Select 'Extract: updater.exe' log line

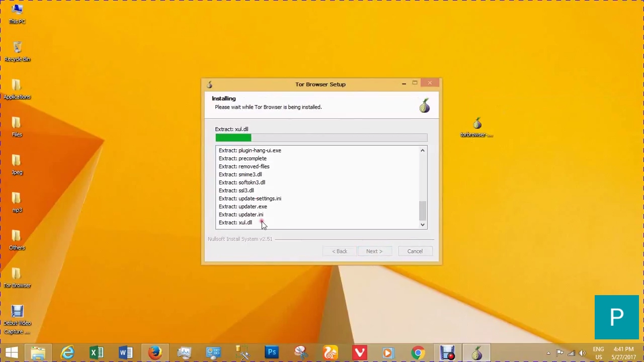point(243,207)
